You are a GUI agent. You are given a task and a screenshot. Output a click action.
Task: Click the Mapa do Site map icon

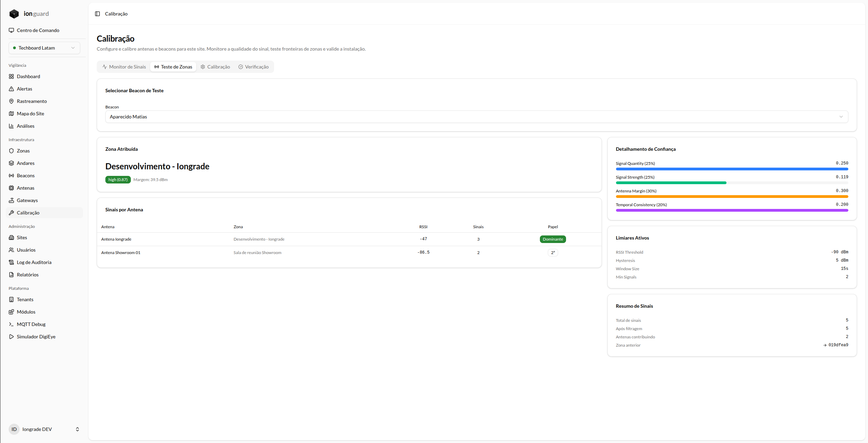[x=11, y=114]
